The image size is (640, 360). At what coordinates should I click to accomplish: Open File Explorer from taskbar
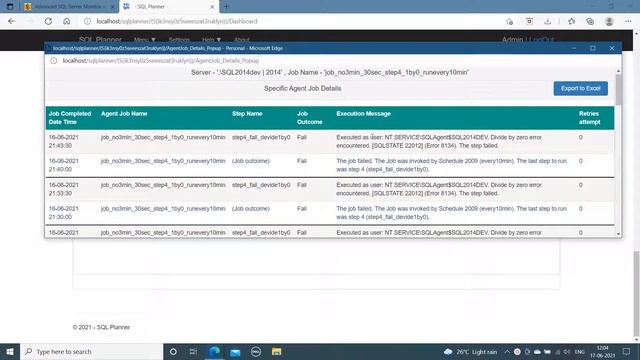[276, 351]
